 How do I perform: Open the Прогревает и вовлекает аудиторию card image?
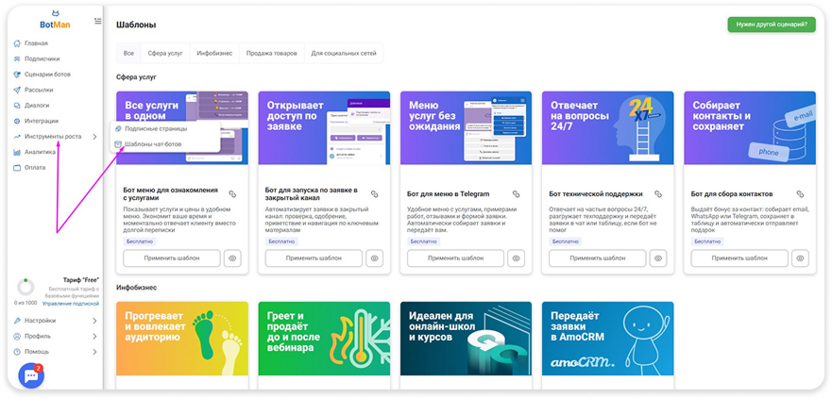pyautogui.click(x=182, y=339)
